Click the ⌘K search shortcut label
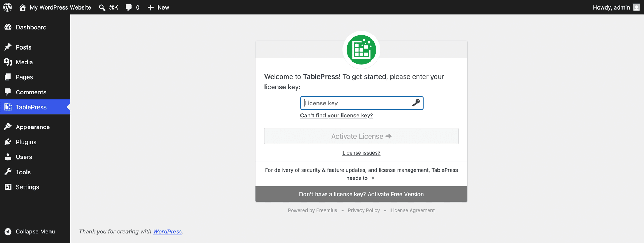This screenshot has width=644, height=243. coord(113,7)
